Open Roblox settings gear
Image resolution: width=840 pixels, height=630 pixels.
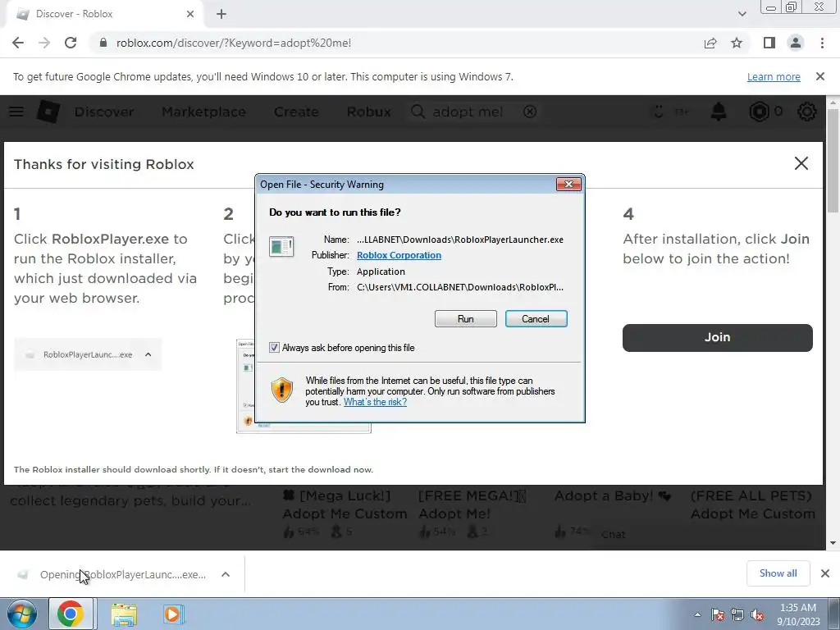(807, 112)
